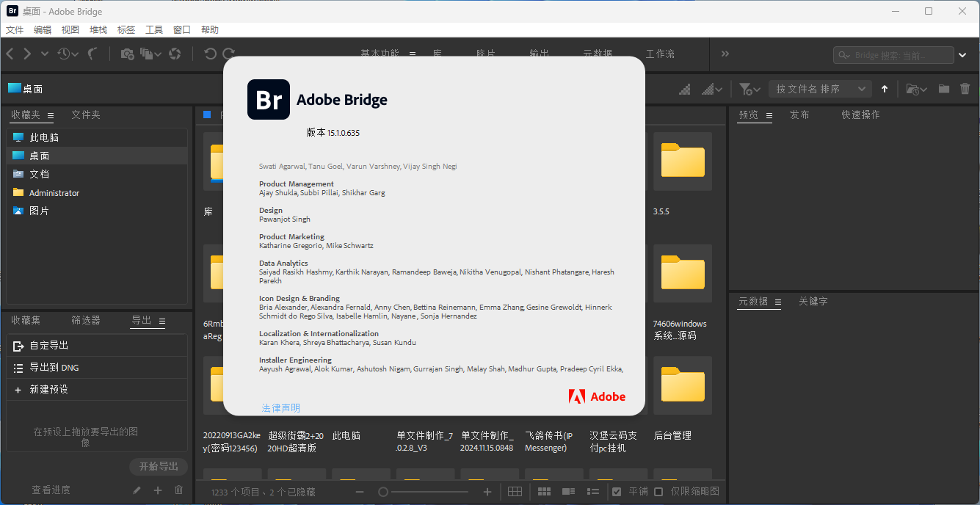Open the history dropdown chevron next to forward
Screen dimensions: 980x505
[45, 54]
